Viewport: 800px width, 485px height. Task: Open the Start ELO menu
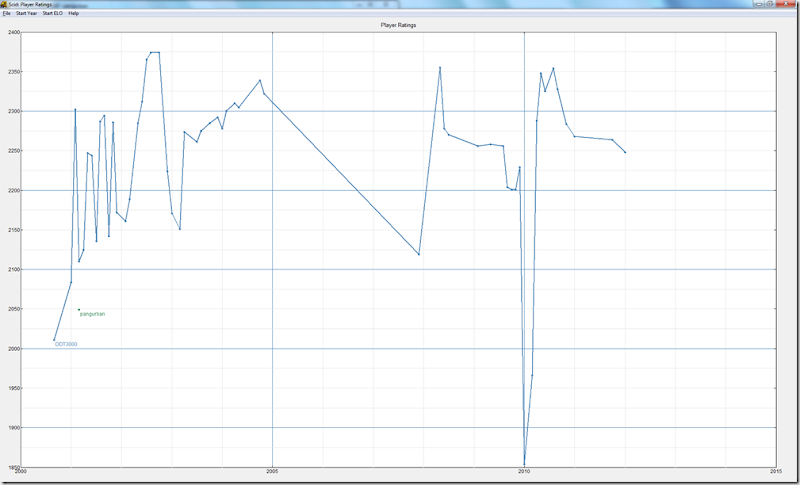pos(53,13)
